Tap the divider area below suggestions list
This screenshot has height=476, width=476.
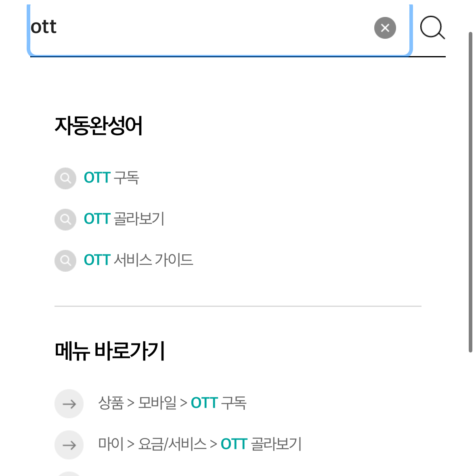click(x=238, y=306)
